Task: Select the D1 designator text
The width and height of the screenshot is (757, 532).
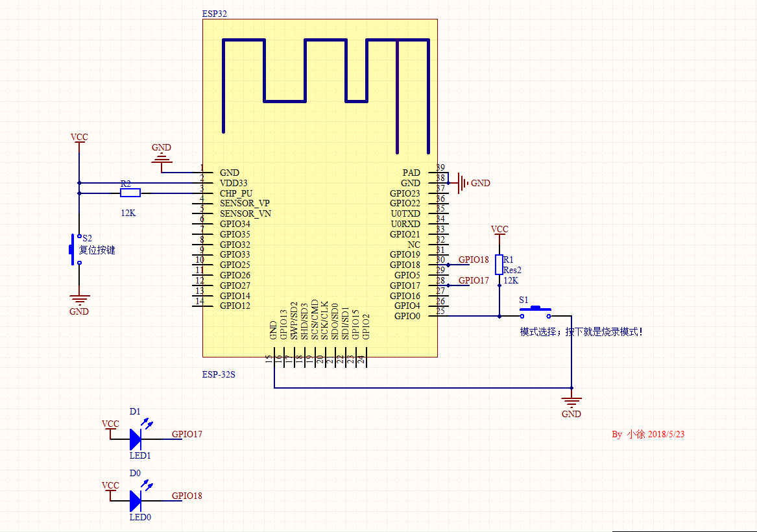Action: 135,412
